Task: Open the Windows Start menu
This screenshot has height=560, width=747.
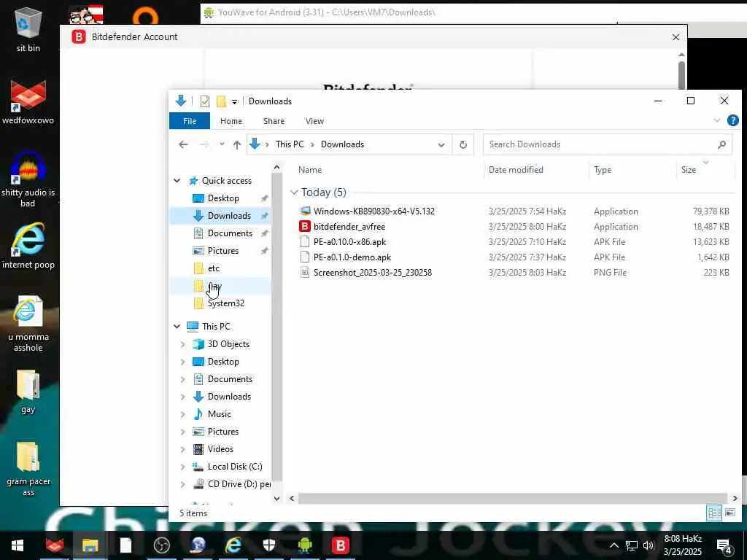Action: pyautogui.click(x=18, y=545)
